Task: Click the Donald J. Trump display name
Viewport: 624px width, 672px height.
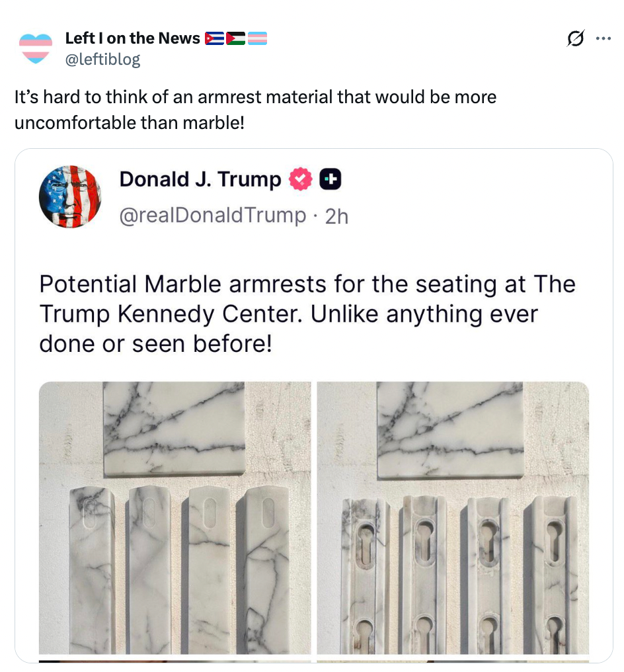Action: [x=200, y=179]
